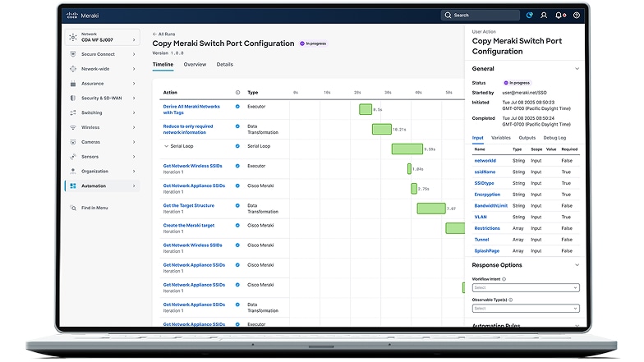
Task: Click the Security & SD-WAN shield icon
Action: point(73,98)
